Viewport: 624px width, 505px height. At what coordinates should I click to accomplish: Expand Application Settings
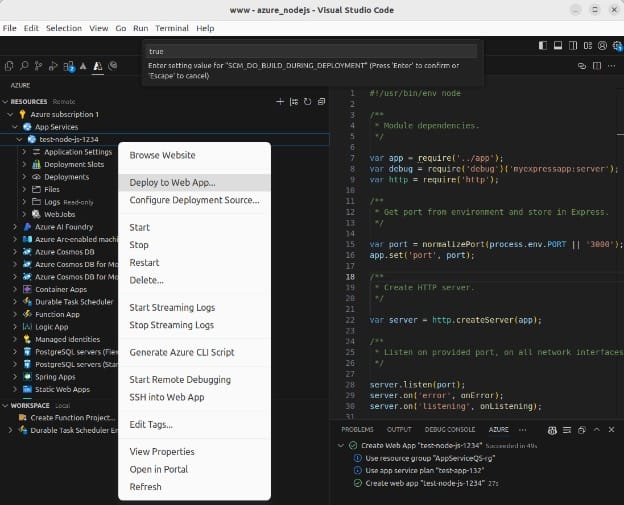click(24, 152)
